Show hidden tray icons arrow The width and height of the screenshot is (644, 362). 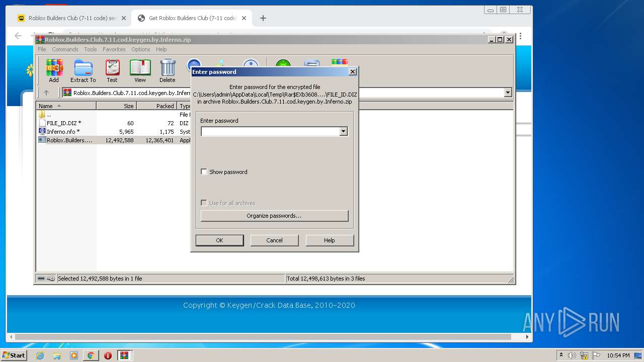click(x=561, y=355)
